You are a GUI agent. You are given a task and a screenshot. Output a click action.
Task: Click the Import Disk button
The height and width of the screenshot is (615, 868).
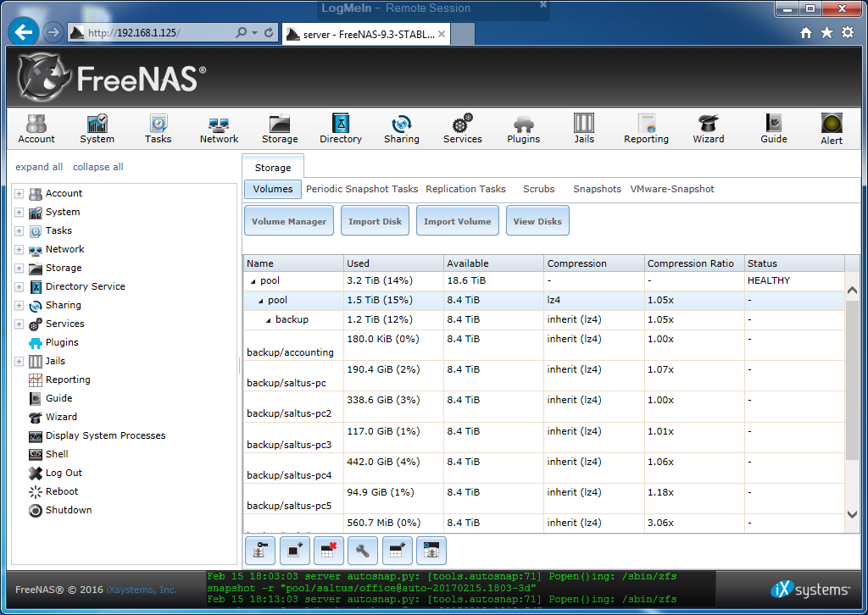(375, 220)
